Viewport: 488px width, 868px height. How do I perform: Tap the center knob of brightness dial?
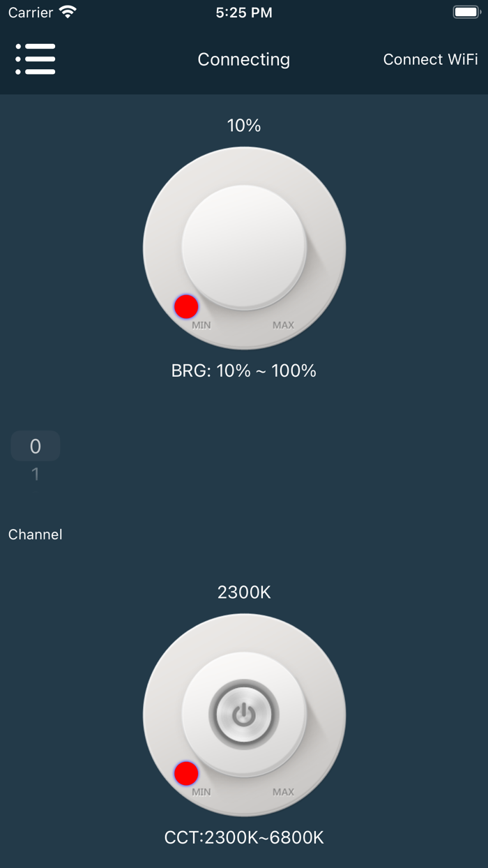[x=244, y=246]
